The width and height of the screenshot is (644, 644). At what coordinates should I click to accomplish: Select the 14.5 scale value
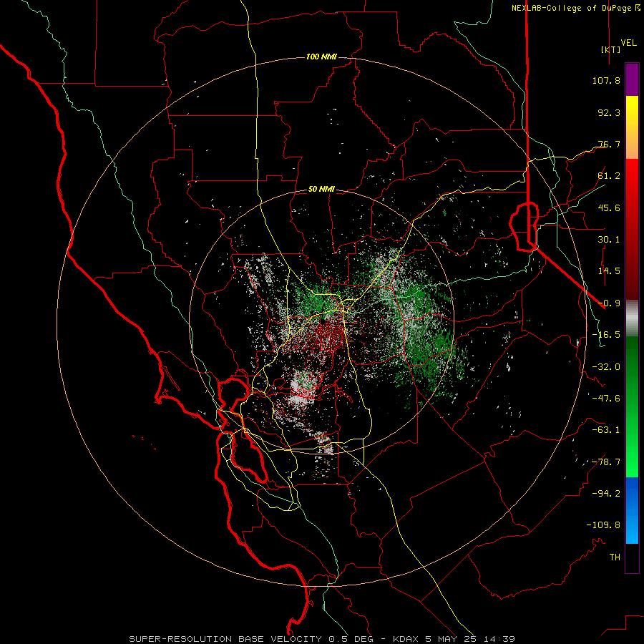coord(609,271)
